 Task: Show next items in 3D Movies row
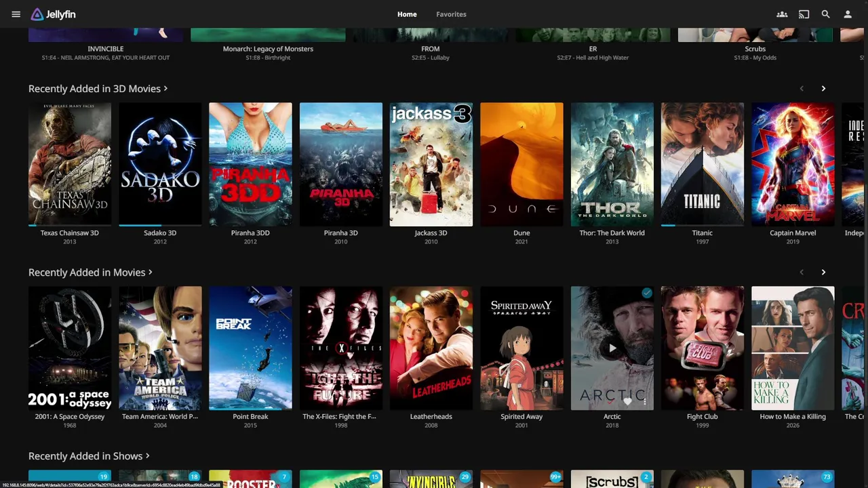click(x=823, y=89)
